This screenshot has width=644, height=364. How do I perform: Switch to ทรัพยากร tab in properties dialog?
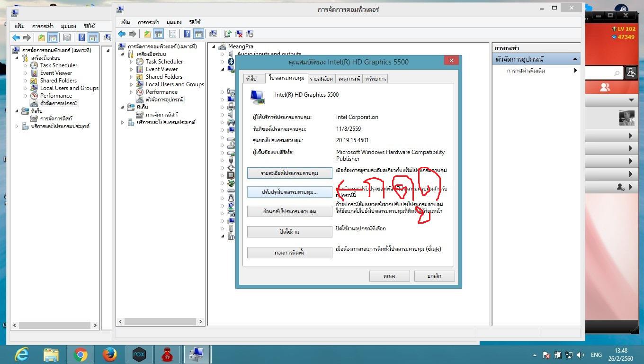tap(376, 79)
